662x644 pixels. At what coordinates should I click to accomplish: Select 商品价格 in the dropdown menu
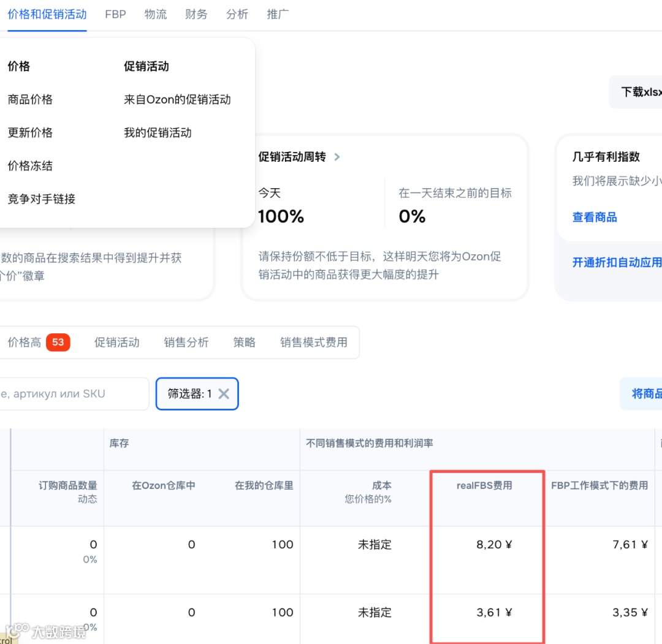tap(30, 100)
